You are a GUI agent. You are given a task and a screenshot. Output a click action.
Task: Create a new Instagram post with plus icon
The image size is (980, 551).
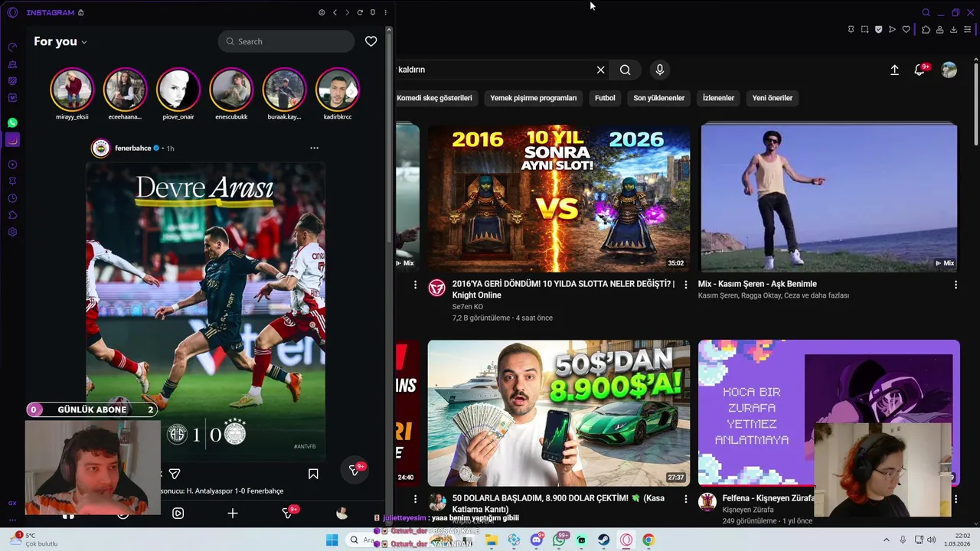(233, 514)
